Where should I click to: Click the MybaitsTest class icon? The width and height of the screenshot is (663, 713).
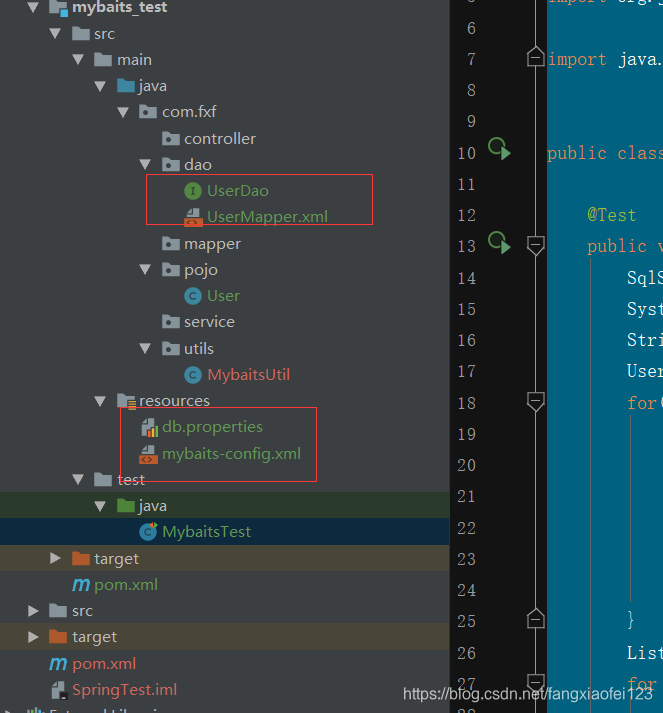148,532
